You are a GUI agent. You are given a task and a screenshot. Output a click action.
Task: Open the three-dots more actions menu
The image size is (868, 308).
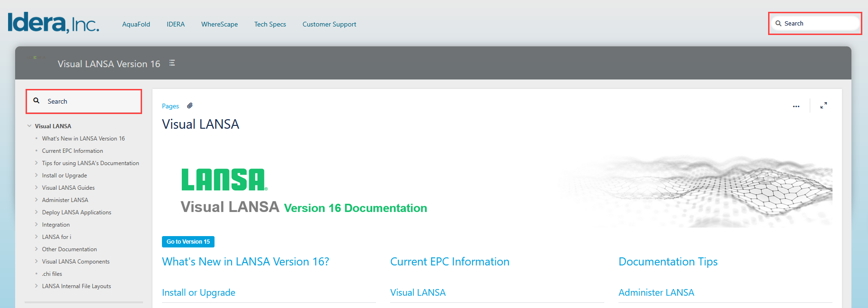click(796, 106)
